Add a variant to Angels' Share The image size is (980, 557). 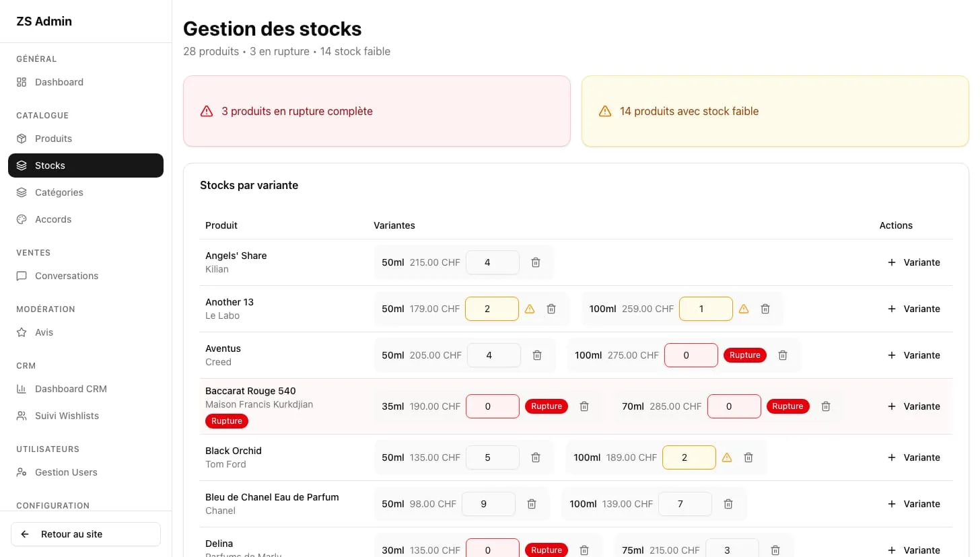click(914, 262)
